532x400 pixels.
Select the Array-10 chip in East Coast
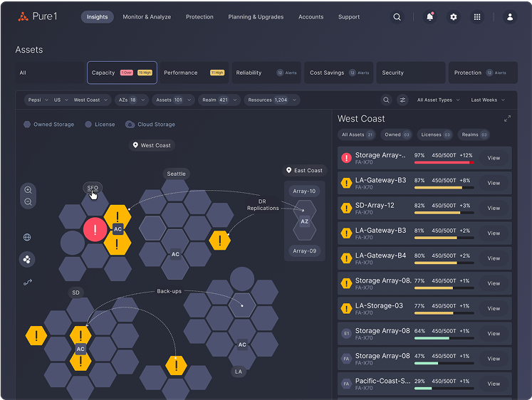coord(304,191)
